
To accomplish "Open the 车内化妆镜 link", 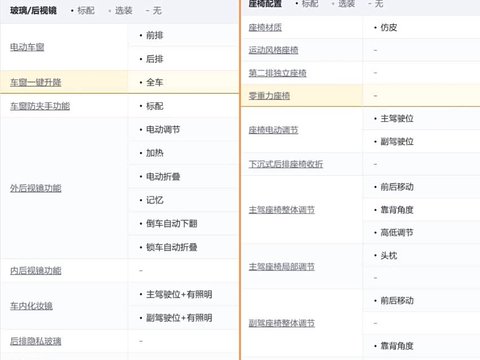I will pos(31,306).
